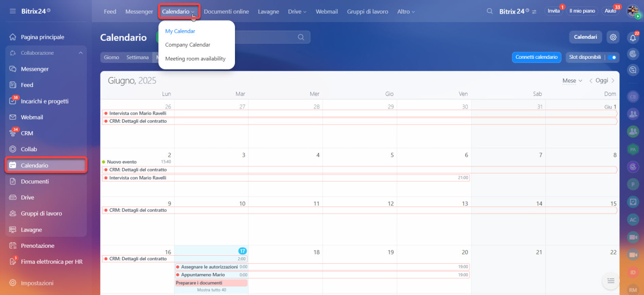Select the highlighted day number 17

tap(242, 251)
